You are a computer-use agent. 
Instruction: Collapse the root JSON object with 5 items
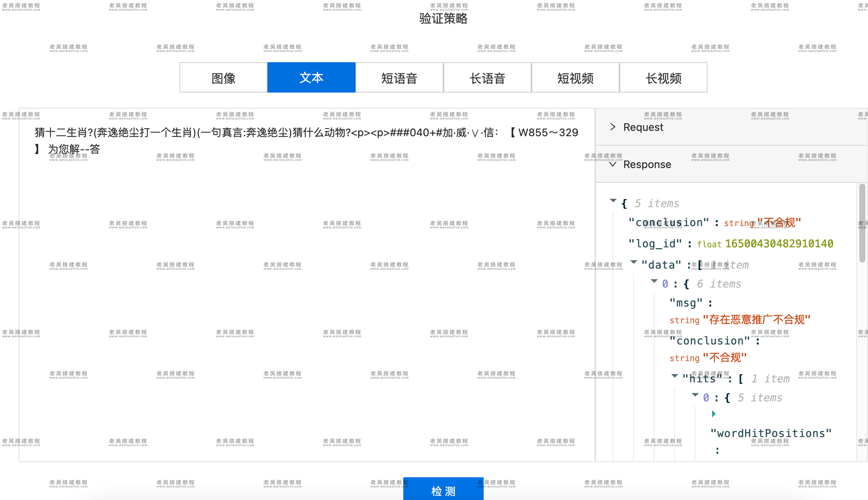click(x=613, y=201)
